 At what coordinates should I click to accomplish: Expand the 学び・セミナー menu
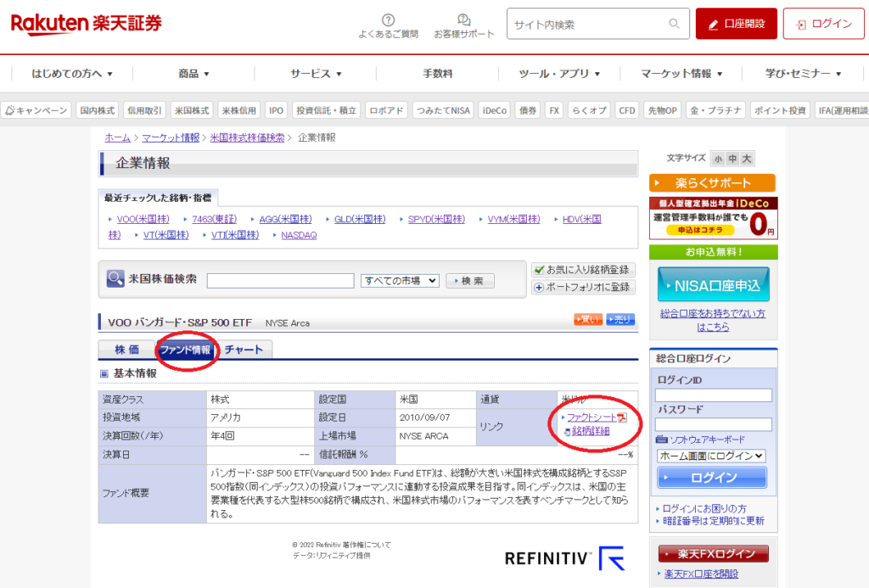click(803, 74)
